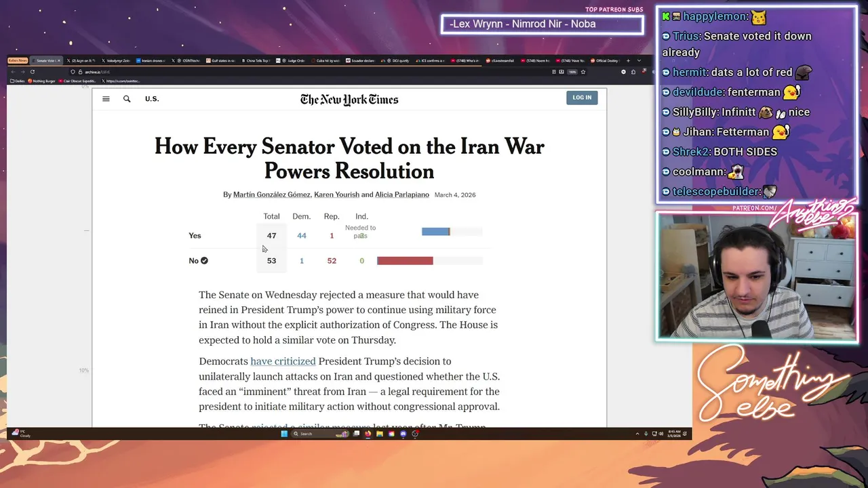Open the U.S. section link
868x488 pixels.
pos(152,99)
